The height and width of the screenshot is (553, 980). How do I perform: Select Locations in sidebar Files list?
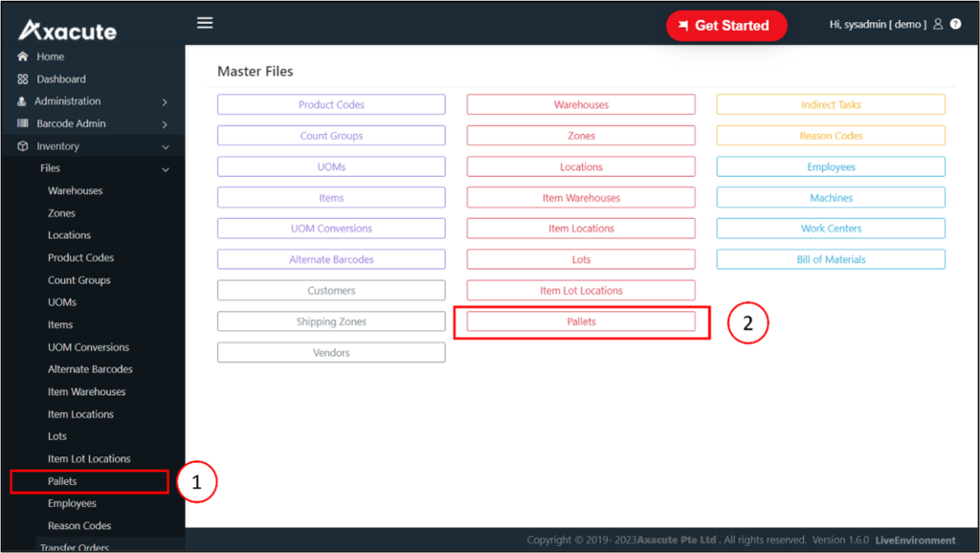69,235
